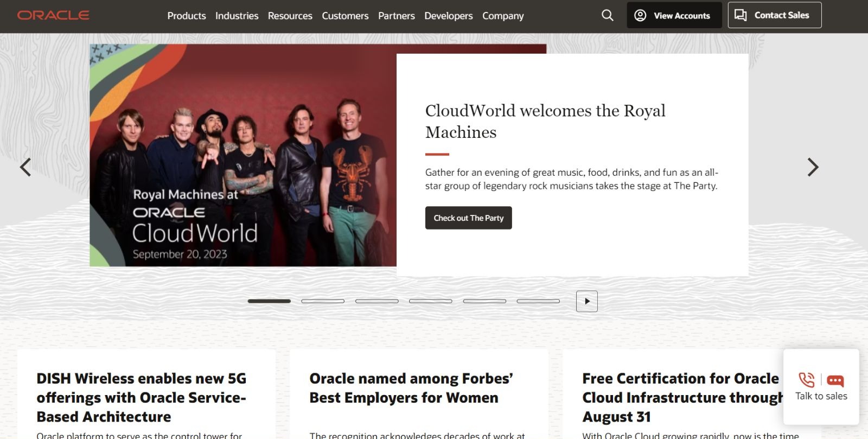The height and width of the screenshot is (439, 868).
Task: Go to previous carousel slide arrow
Action: coord(25,167)
